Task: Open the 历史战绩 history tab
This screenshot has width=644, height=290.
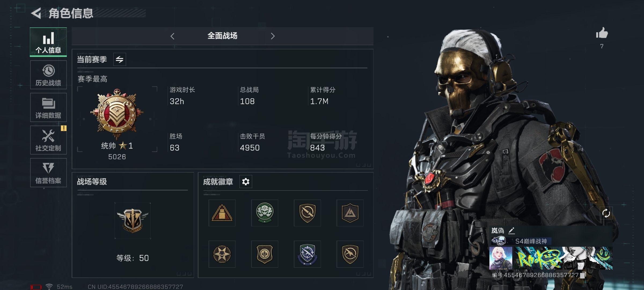Action: (48, 75)
